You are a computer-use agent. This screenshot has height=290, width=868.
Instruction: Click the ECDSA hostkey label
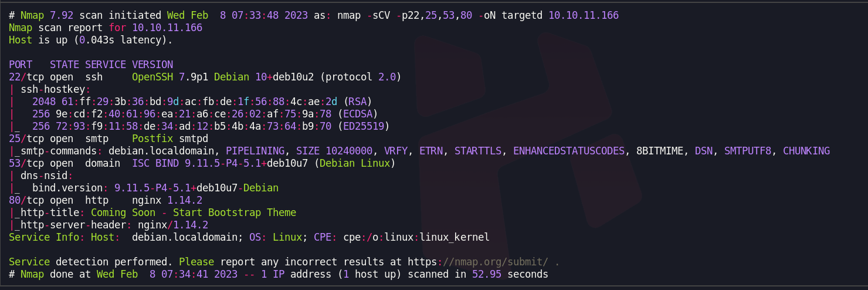[x=361, y=114]
